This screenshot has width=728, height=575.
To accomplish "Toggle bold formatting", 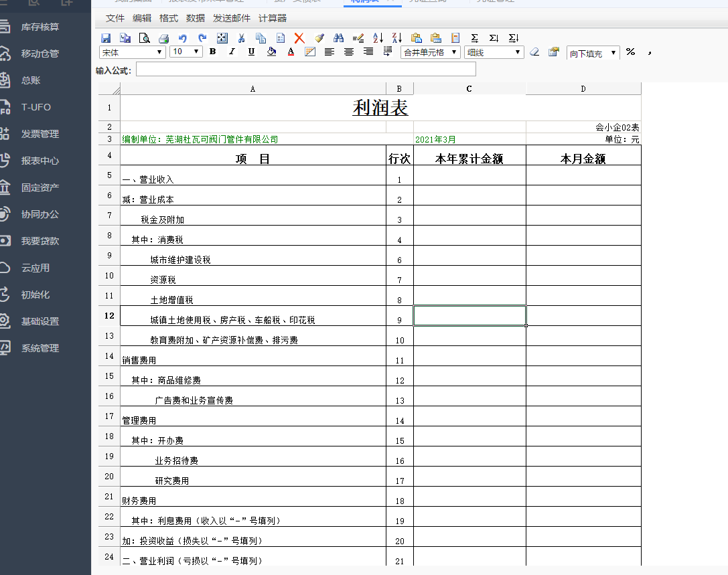I will pyautogui.click(x=213, y=52).
